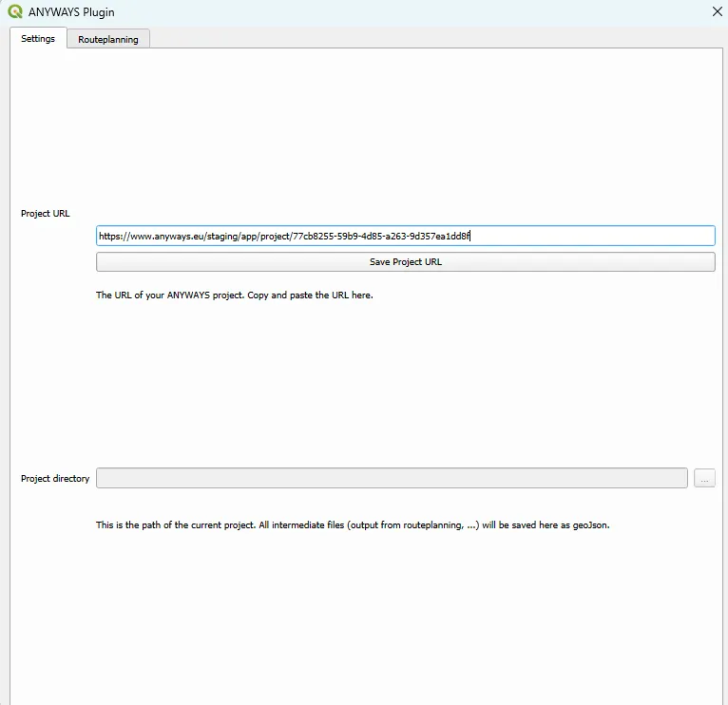Image resolution: width=728 pixels, height=705 pixels.
Task: Select the Settings tab
Action: (38, 39)
